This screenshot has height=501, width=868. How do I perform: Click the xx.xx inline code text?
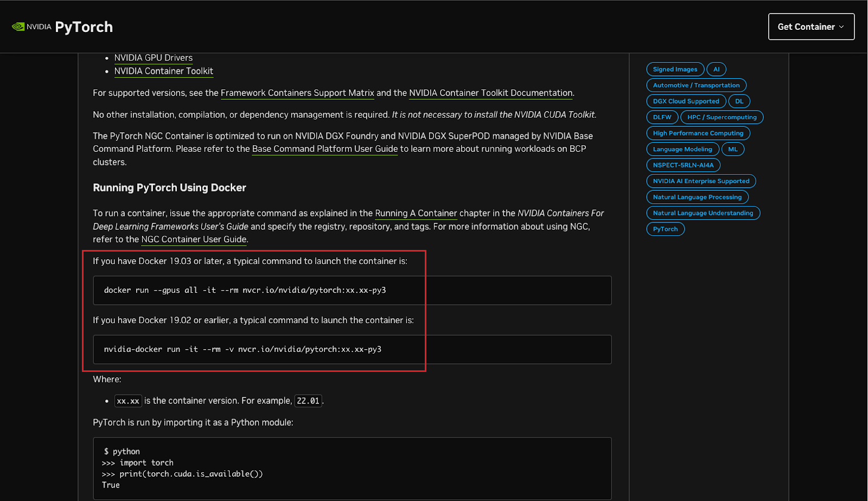tap(128, 401)
